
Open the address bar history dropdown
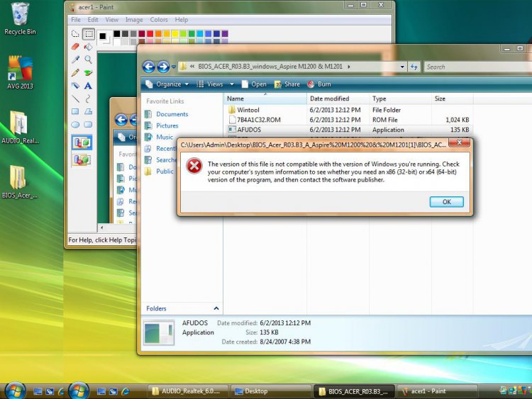pyautogui.click(x=402, y=67)
